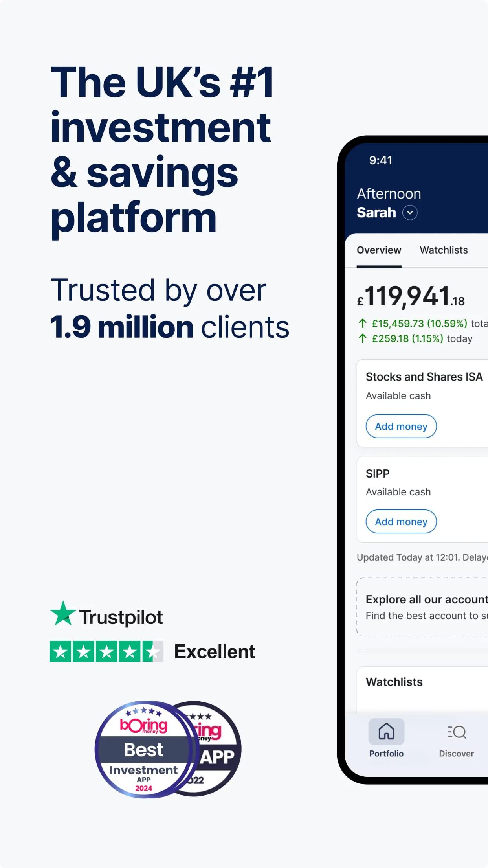Tap the green up arrow beside total gain
The height and width of the screenshot is (868, 488).
(363, 324)
